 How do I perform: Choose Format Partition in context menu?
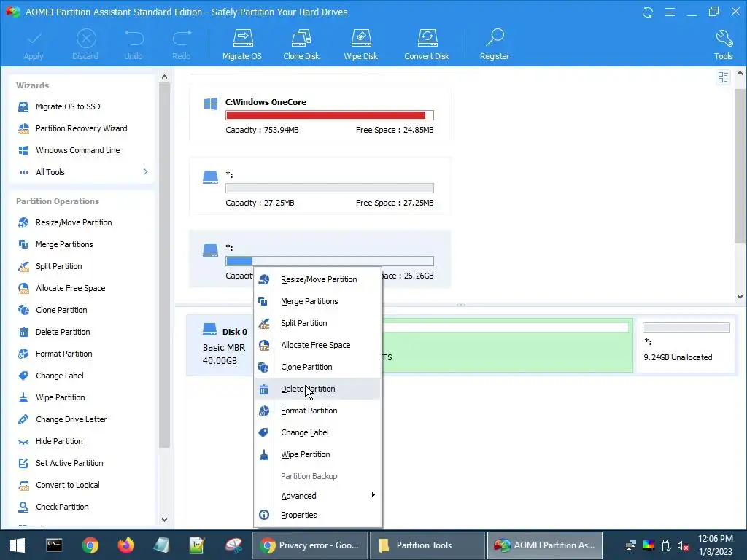(x=318, y=411)
